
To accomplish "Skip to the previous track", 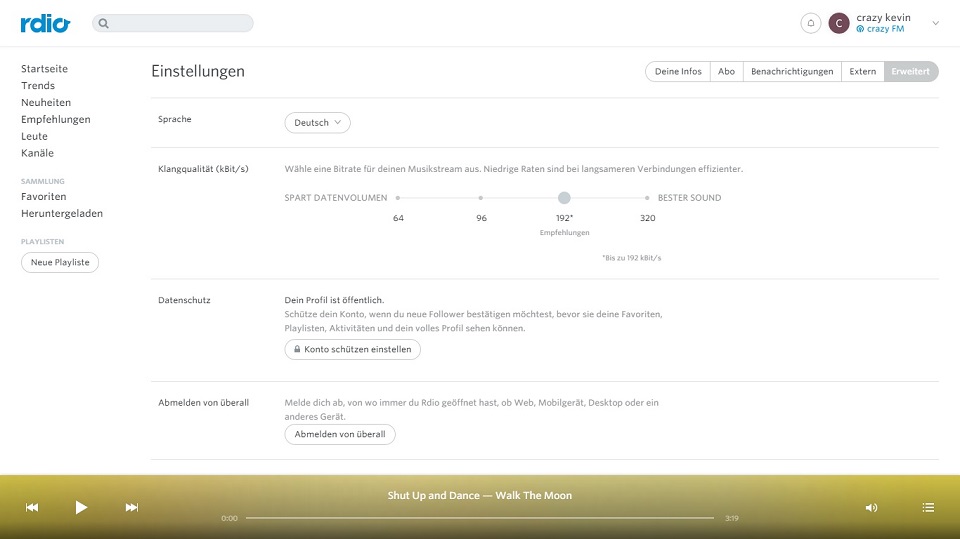I will (x=32, y=508).
